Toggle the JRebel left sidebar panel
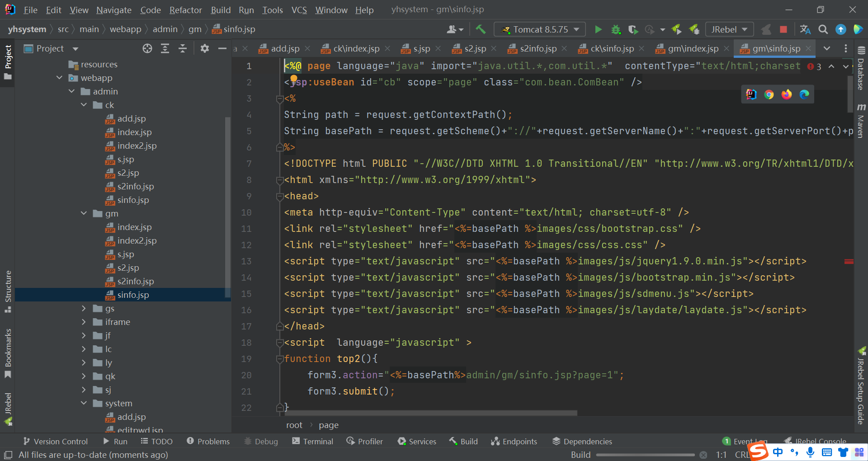 point(8,409)
